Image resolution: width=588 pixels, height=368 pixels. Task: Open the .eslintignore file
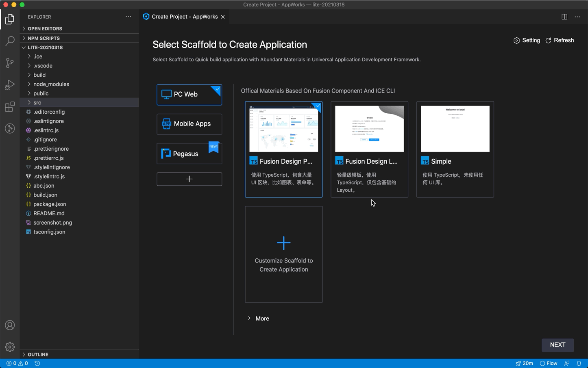click(x=79, y=121)
